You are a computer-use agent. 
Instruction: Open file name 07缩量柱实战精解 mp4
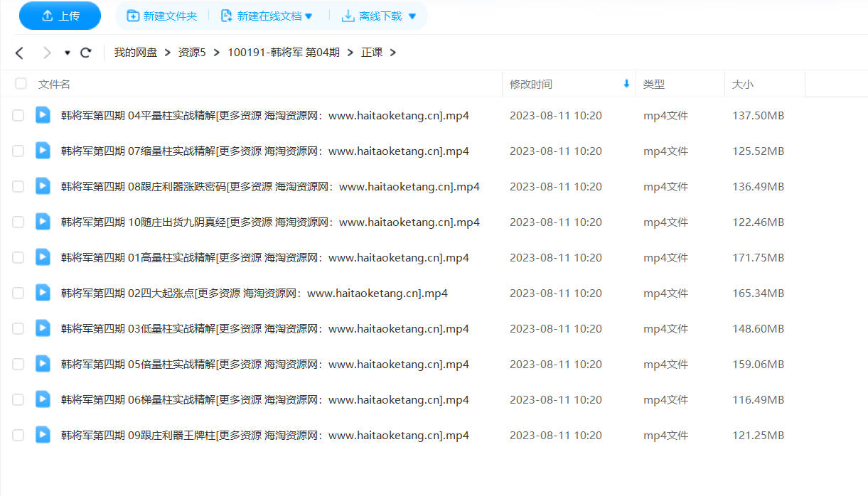coord(265,151)
